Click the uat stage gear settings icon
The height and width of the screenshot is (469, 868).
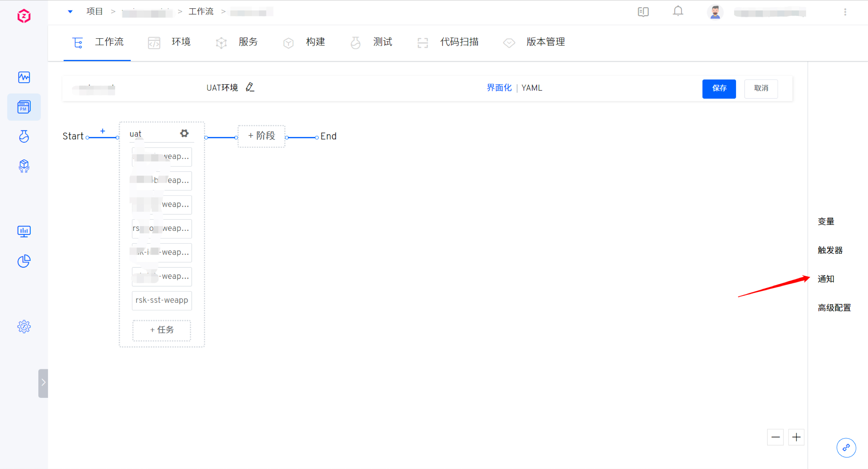(x=184, y=133)
